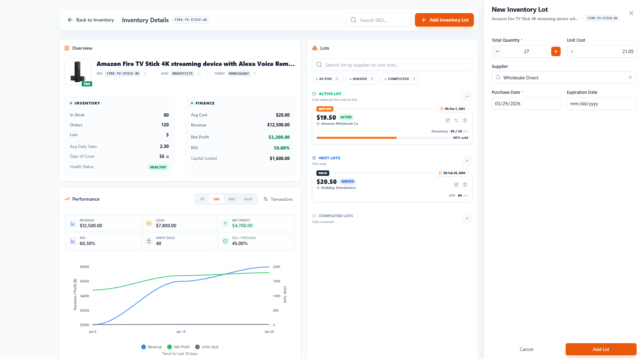Go back to Inventory
The height and width of the screenshot is (359, 644).
point(91,20)
